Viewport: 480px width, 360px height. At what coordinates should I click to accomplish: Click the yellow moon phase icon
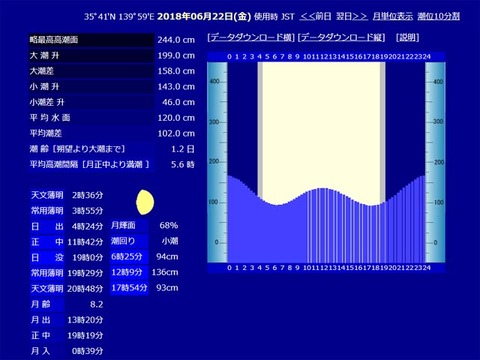click(145, 202)
